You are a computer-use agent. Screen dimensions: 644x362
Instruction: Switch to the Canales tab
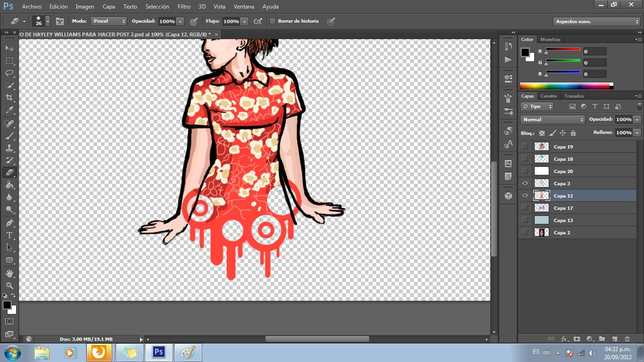[x=549, y=96]
